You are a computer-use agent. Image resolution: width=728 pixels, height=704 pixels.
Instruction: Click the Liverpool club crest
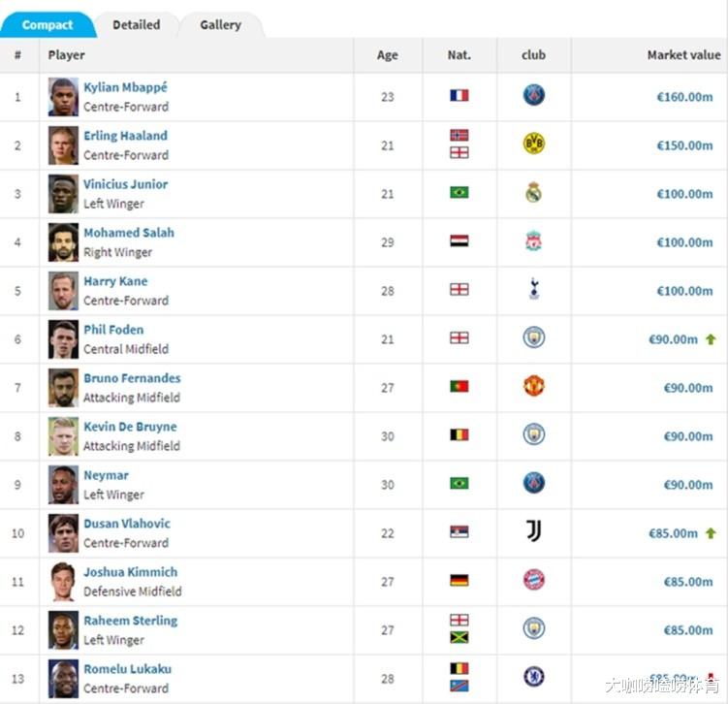(533, 240)
